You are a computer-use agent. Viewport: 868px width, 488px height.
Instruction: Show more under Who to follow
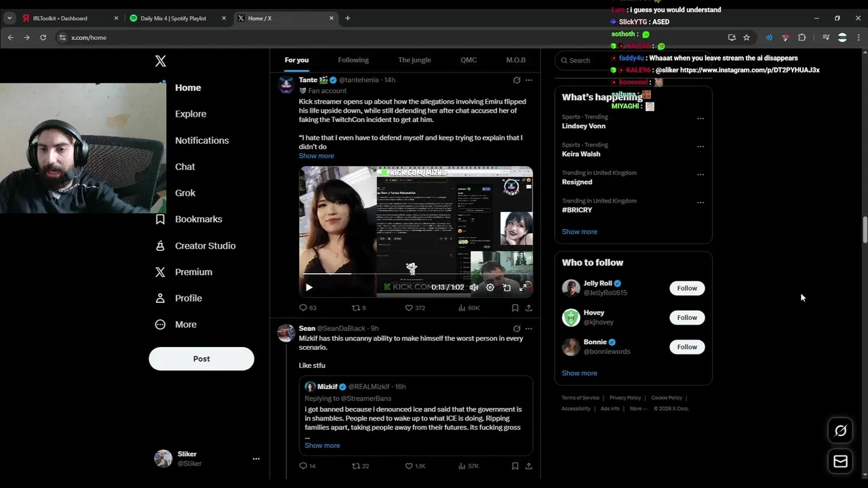point(579,373)
